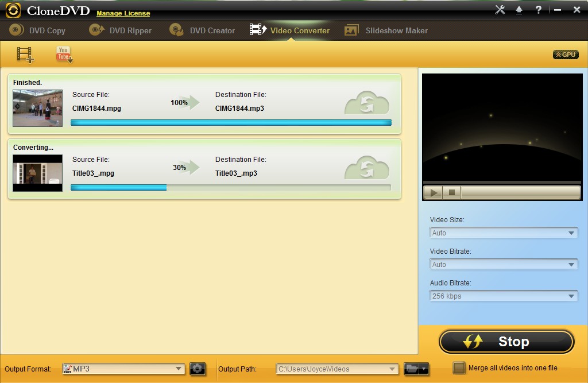Click the Converting... status text
The height and width of the screenshot is (383, 588).
33,148
